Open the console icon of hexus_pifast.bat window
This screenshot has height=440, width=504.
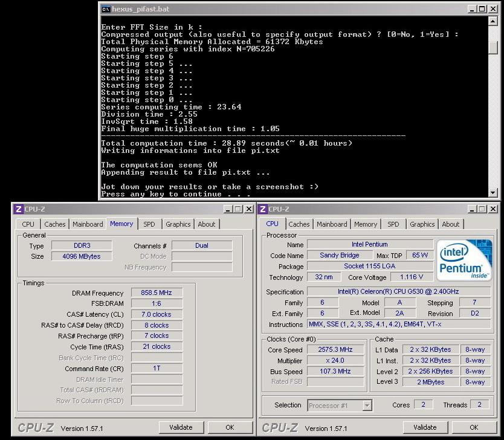[106, 9]
